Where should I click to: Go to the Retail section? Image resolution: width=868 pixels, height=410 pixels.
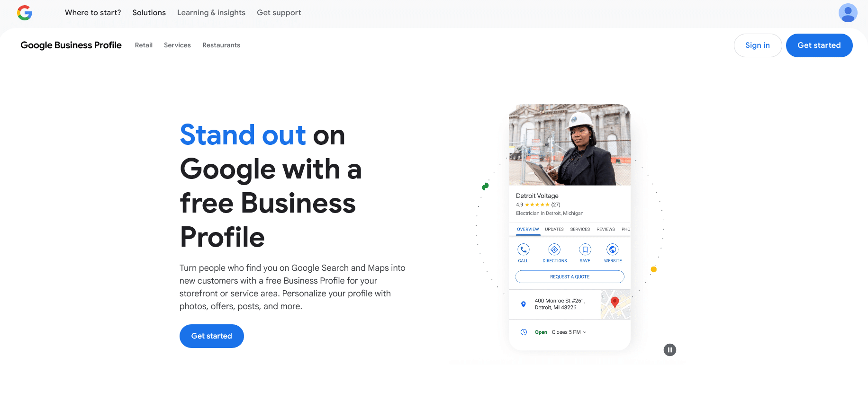tap(144, 45)
